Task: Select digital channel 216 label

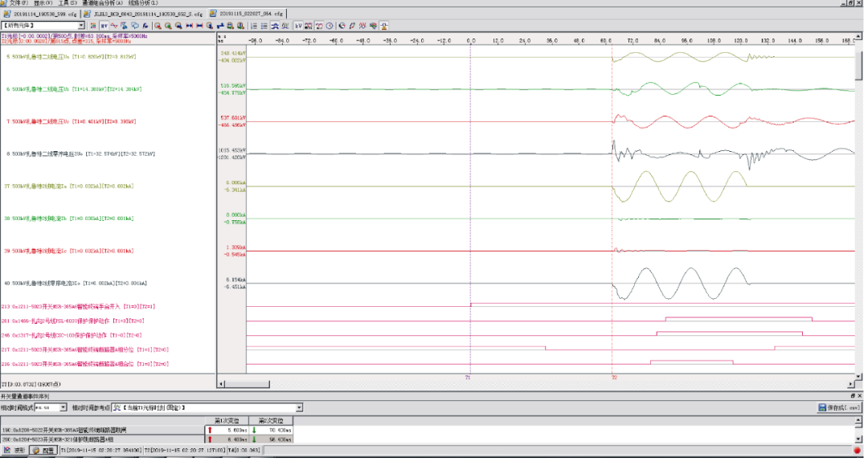Action: [x=84, y=364]
